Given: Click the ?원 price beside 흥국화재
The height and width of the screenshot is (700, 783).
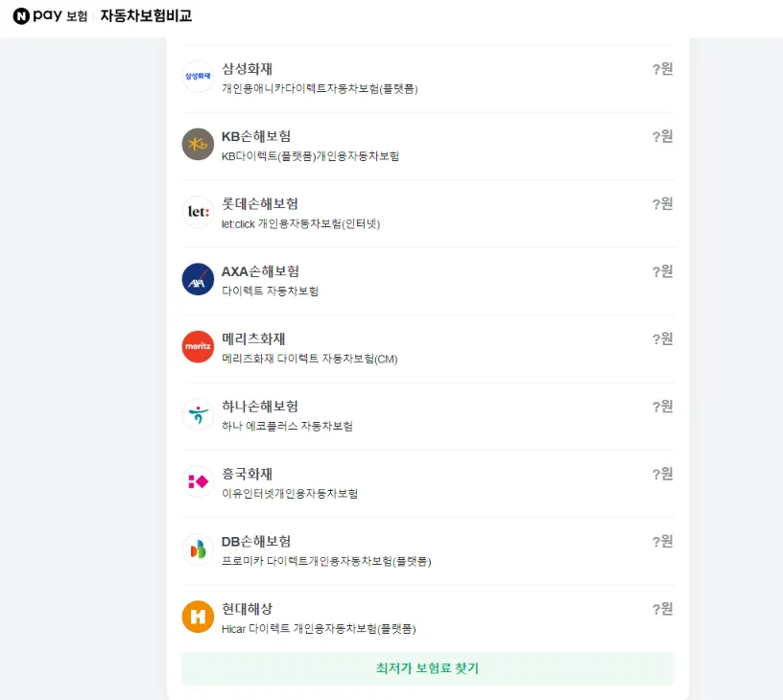Looking at the screenshot, I should tap(663, 473).
